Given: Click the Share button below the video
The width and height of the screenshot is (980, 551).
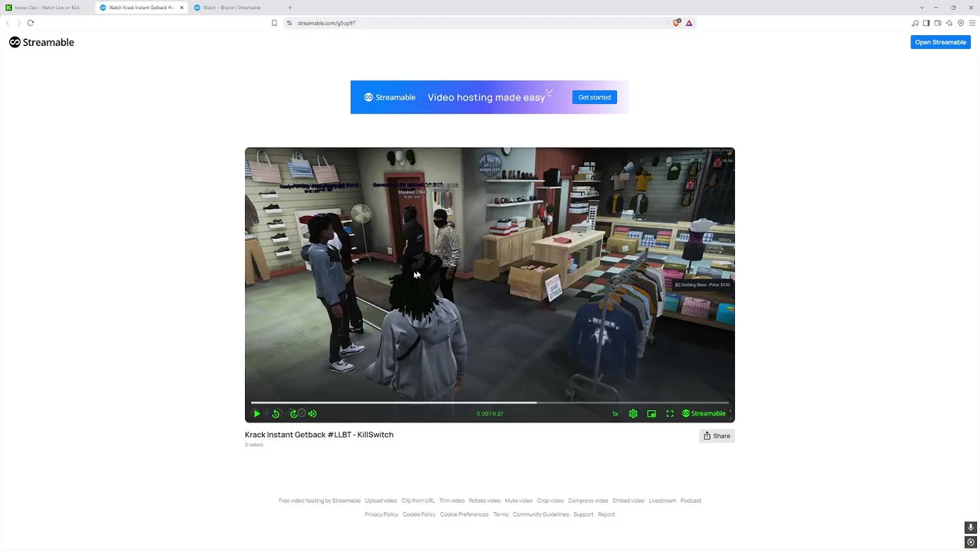Looking at the screenshot, I should coord(717,436).
